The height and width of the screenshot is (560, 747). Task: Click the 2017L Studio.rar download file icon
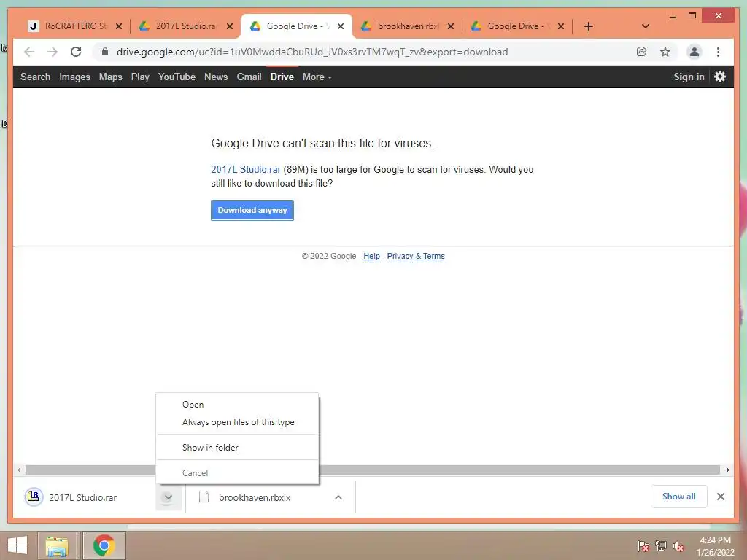click(x=34, y=497)
